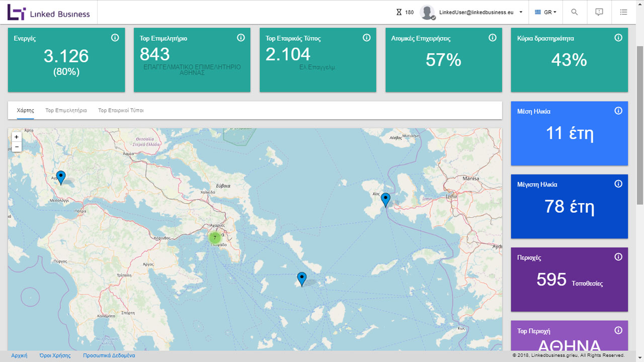Select the Χάρτης tab
Viewport: 644px width, 362px height.
click(25, 110)
